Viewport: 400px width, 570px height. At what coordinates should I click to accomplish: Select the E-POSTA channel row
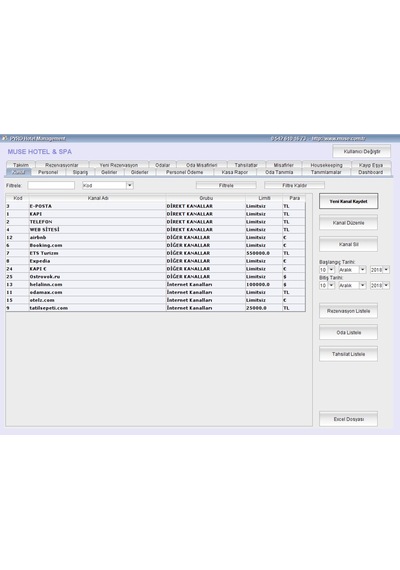point(156,206)
